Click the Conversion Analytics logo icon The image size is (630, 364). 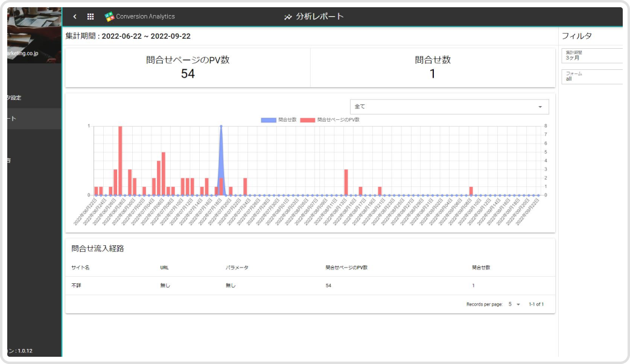[109, 17]
